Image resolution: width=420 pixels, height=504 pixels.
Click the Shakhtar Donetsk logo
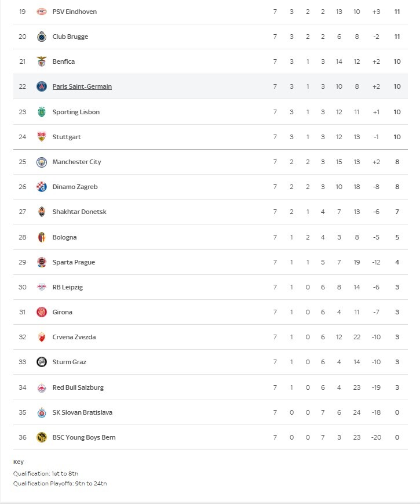click(x=42, y=212)
